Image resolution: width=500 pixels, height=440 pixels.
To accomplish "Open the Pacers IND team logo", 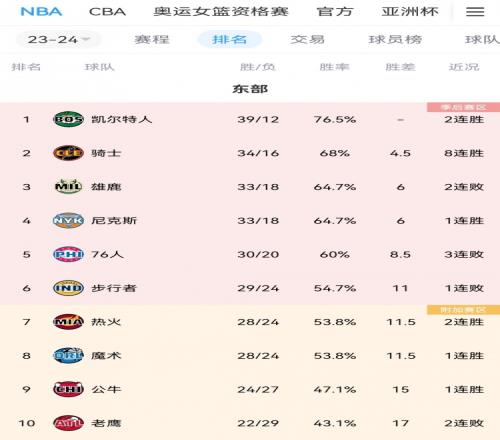I will pos(68,288).
